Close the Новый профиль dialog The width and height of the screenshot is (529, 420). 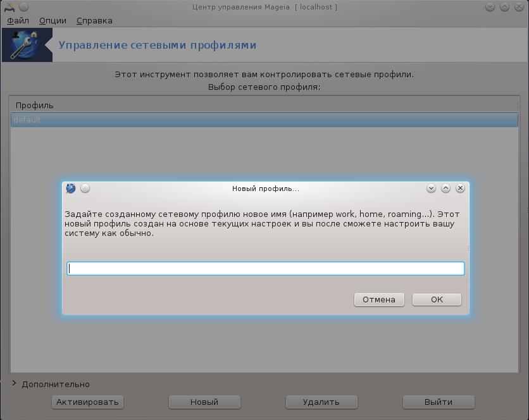click(x=460, y=188)
